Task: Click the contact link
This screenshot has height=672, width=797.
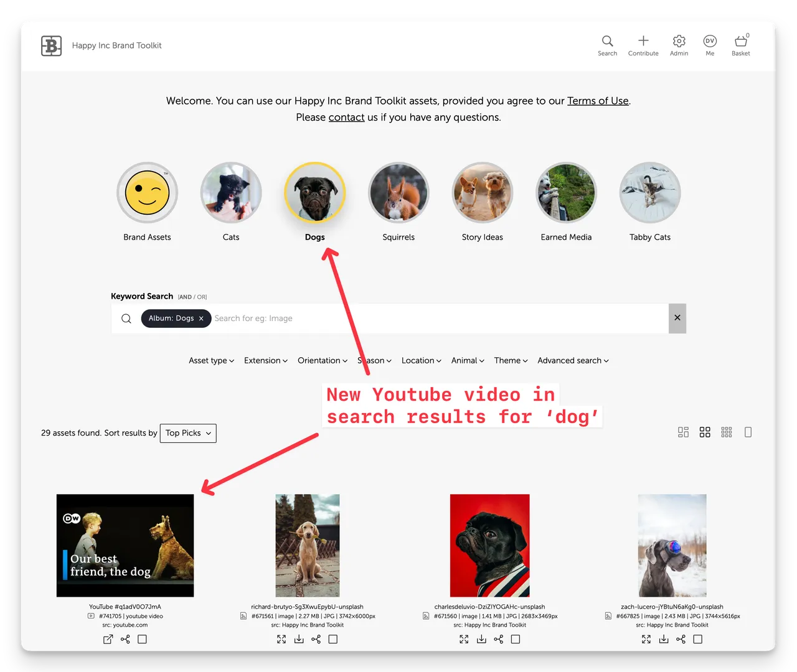Action: [346, 117]
